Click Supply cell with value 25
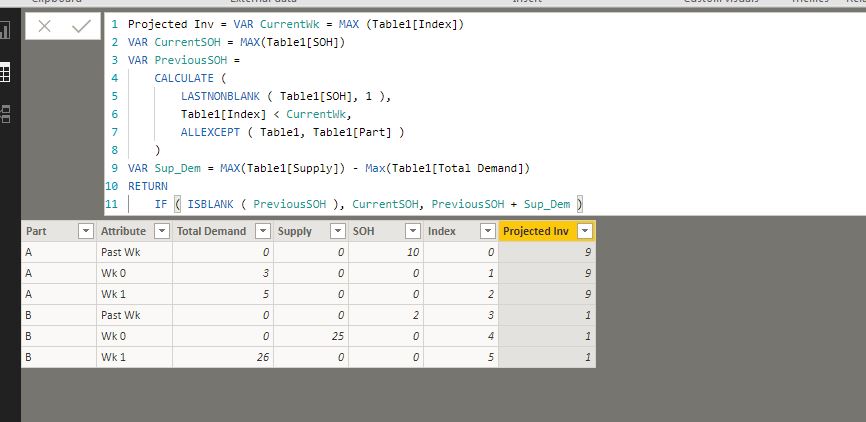 pyautogui.click(x=311, y=336)
